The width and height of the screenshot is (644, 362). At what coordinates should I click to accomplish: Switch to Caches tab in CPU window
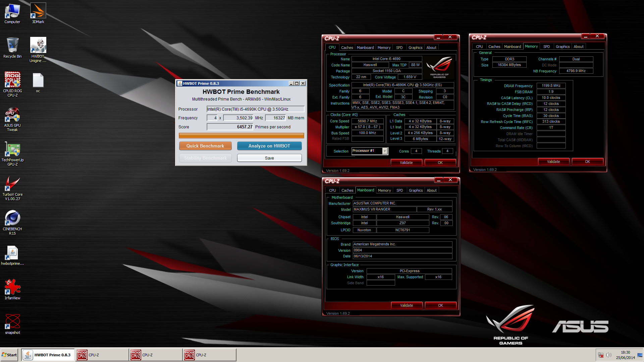click(x=347, y=48)
